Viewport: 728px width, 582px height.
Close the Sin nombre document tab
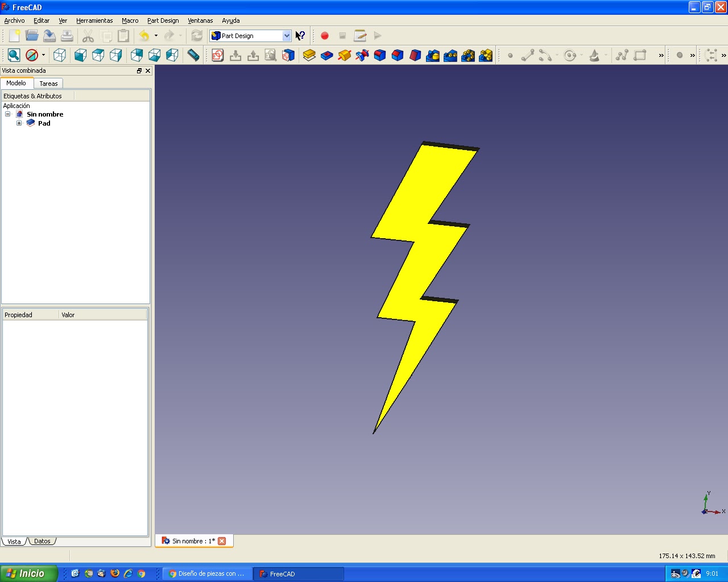click(222, 541)
